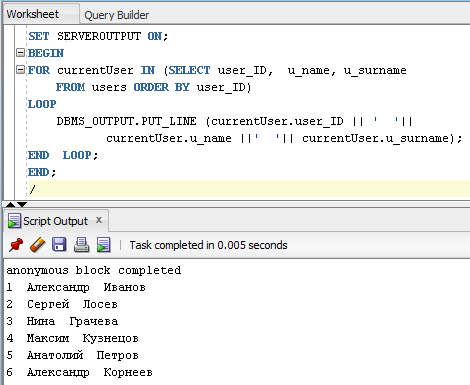Click 'Task completed in 0.005 seconds' text

[208, 245]
